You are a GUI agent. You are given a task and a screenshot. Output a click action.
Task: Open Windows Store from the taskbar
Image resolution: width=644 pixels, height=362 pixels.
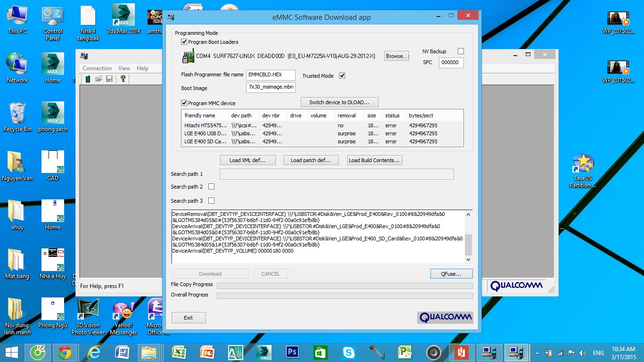point(321,352)
